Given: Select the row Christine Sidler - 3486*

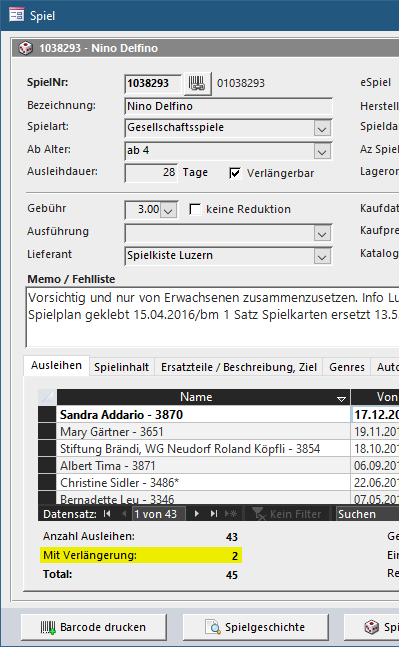Looking at the screenshot, I should coord(203,482).
